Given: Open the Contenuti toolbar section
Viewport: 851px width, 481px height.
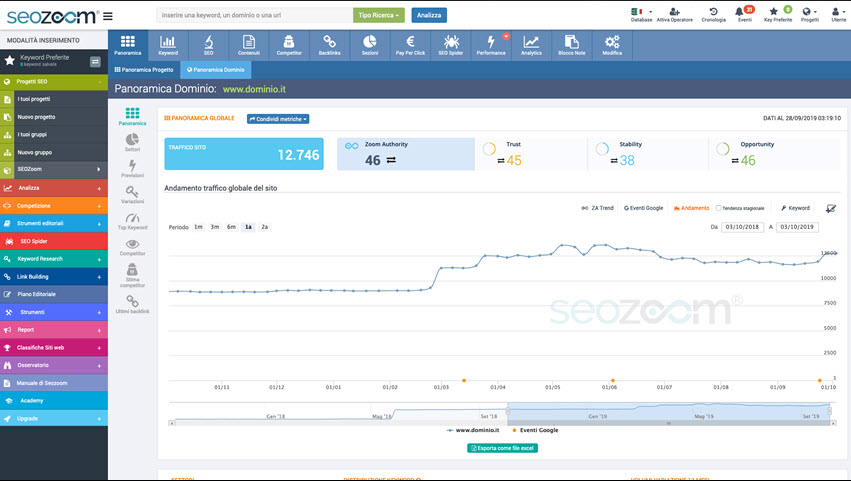Looking at the screenshot, I should pos(249,45).
